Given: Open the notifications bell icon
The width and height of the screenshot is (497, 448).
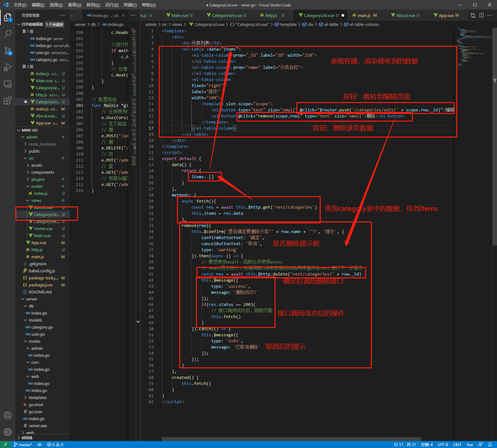Looking at the screenshot, I should 490,444.
